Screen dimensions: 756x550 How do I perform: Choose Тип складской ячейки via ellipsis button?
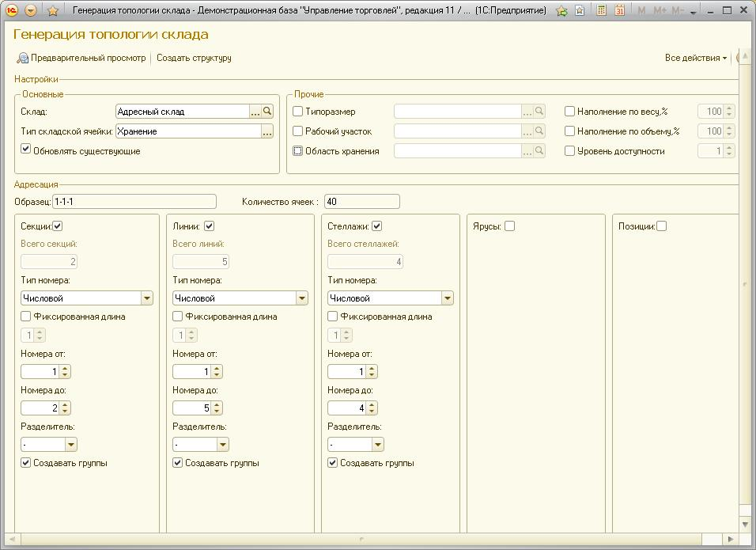pyautogui.click(x=267, y=131)
